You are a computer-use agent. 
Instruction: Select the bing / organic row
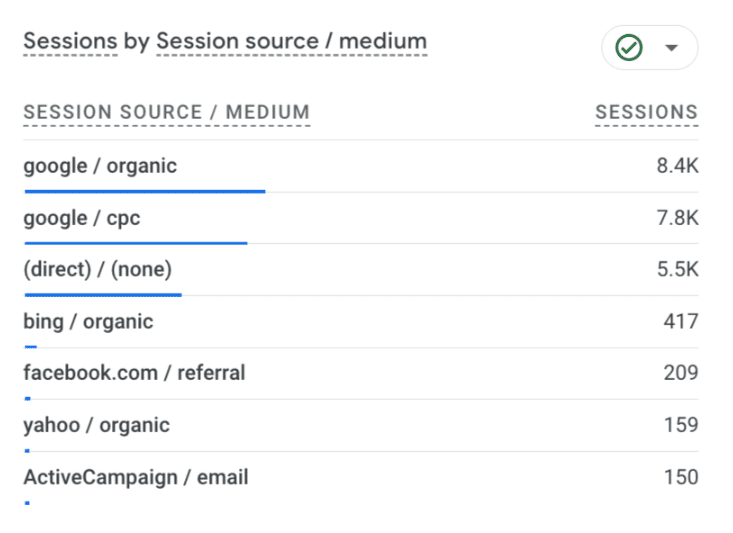pos(361,322)
